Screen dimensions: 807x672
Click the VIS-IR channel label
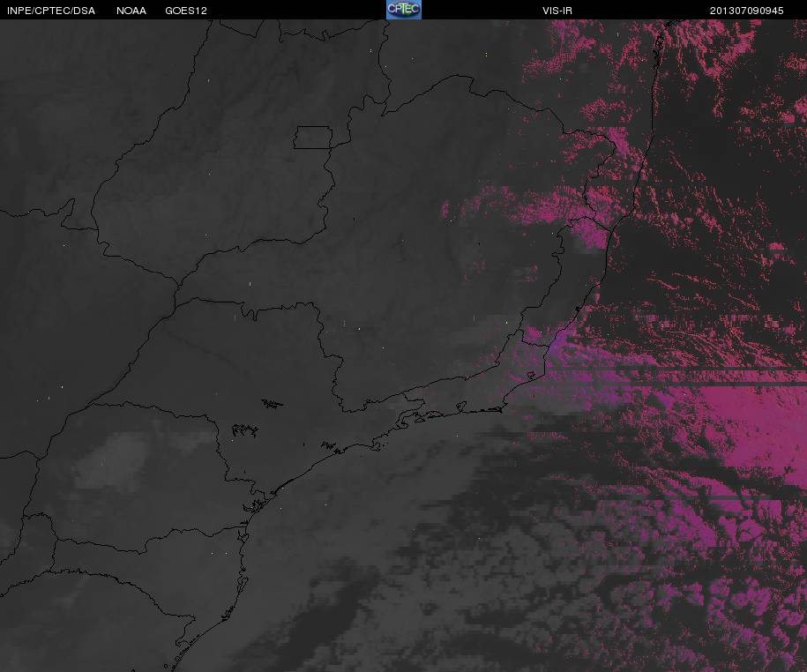coord(557,11)
